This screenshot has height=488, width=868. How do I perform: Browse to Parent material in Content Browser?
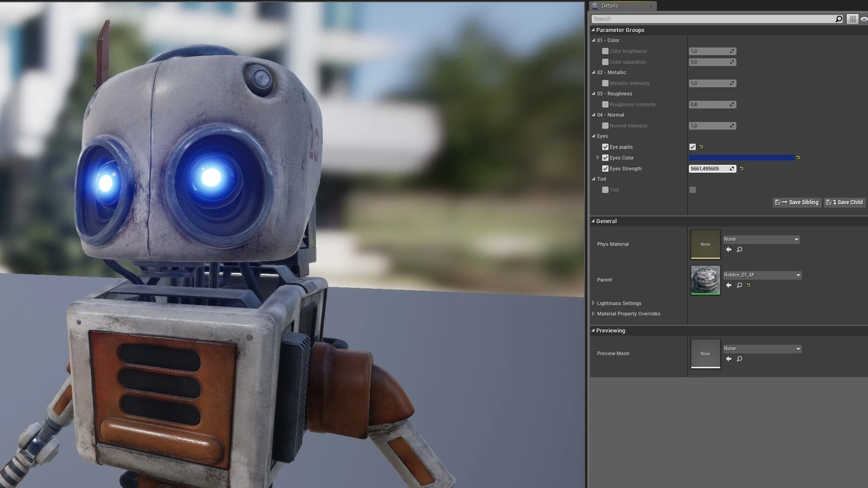coord(739,285)
